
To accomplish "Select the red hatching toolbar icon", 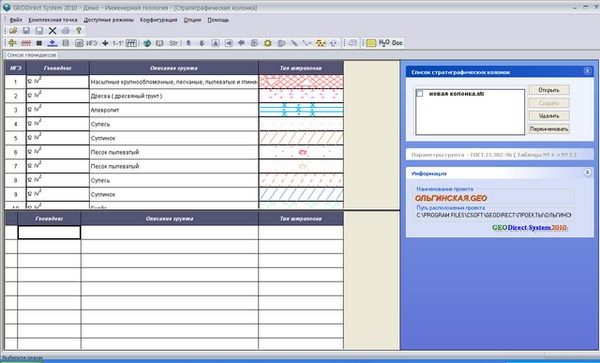I will (x=26, y=43).
